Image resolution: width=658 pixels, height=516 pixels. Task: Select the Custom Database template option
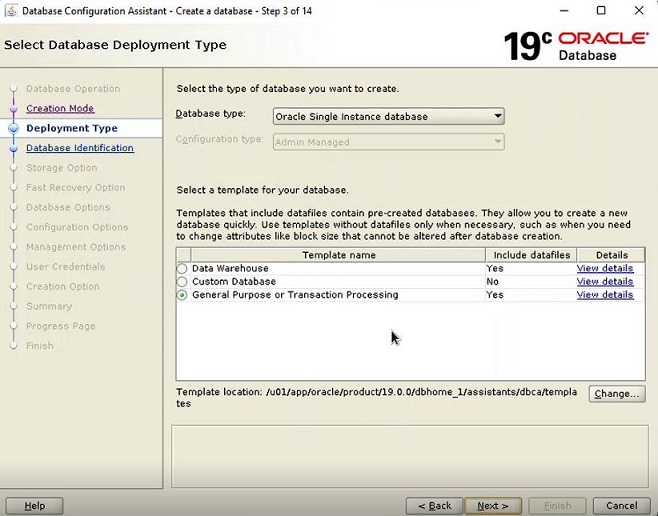coord(182,282)
